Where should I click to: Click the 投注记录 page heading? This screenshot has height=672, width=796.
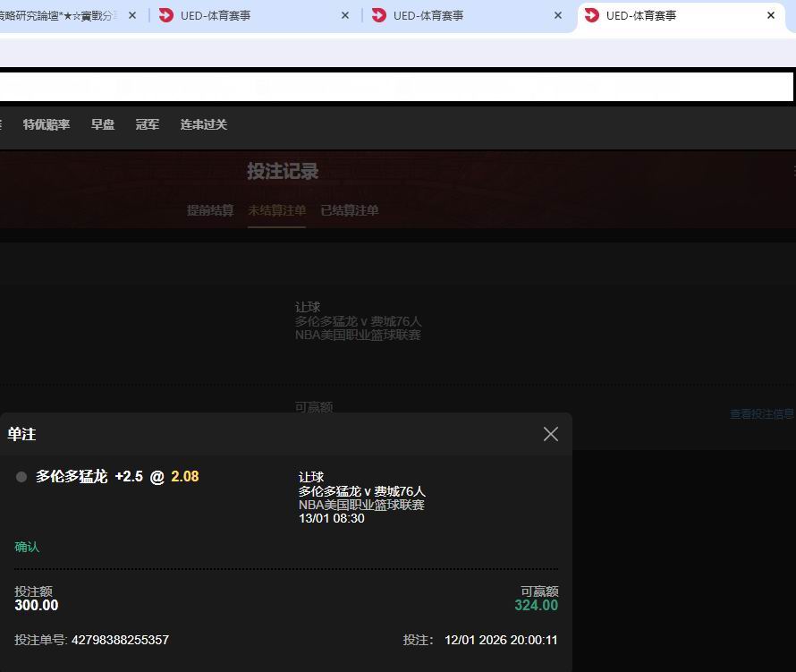click(x=283, y=172)
